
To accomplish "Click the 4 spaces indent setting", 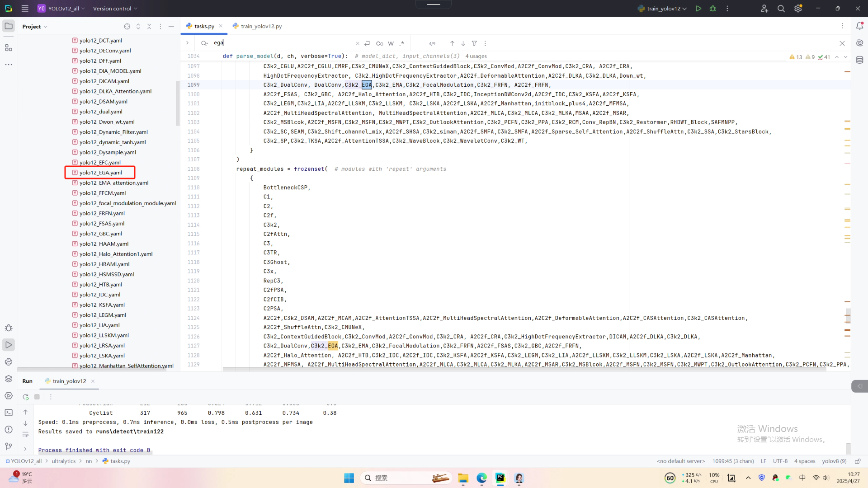I will [x=805, y=461].
